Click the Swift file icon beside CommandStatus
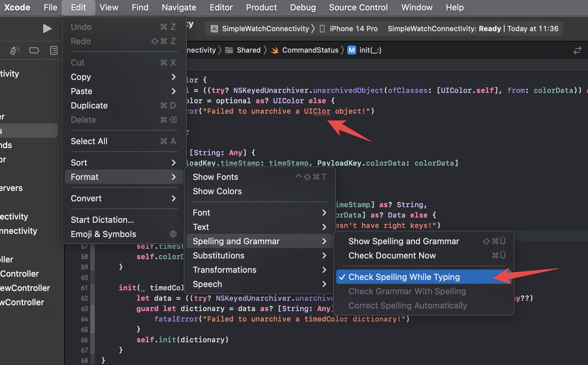The width and height of the screenshot is (588, 365). 275,50
